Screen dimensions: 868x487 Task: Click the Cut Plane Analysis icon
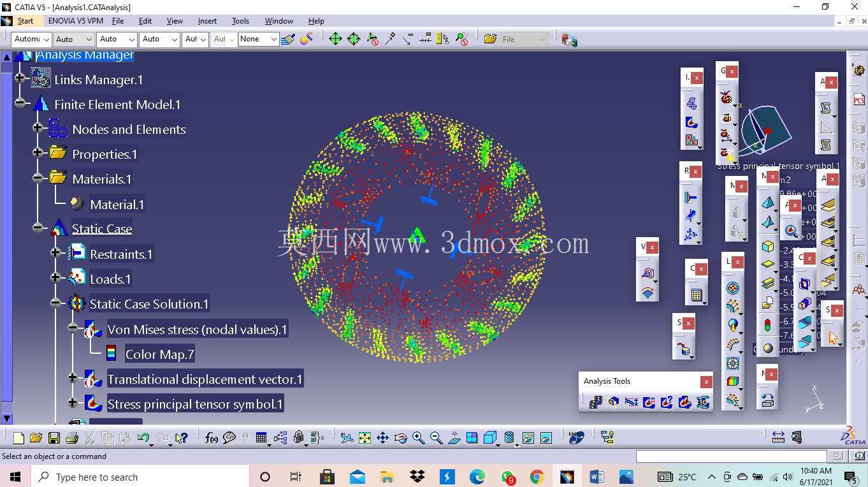point(614,402)
